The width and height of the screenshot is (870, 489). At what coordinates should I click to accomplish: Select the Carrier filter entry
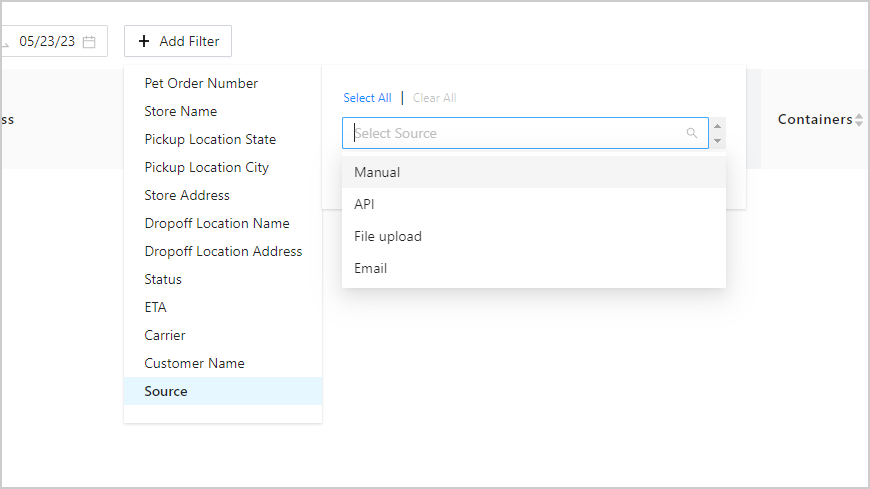(165, 335)
